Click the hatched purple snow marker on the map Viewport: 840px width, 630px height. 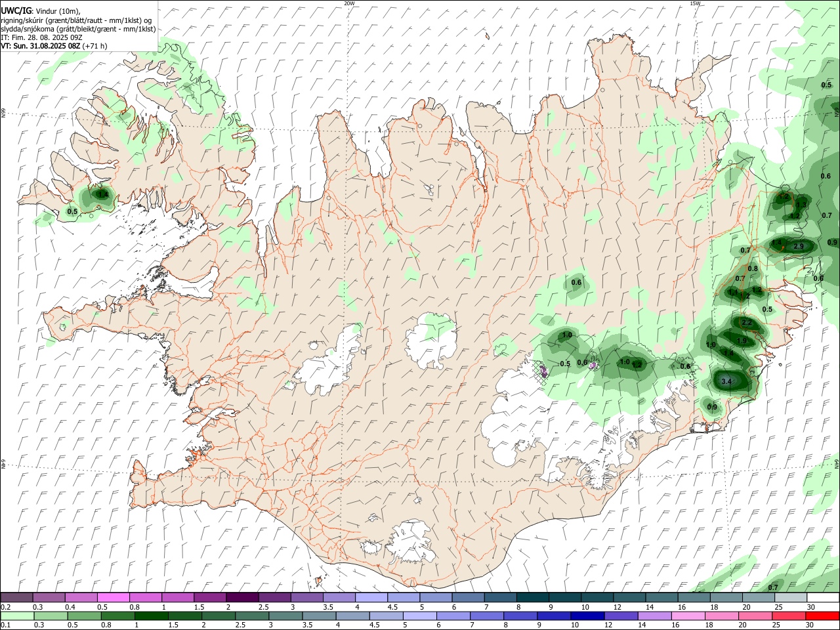[542, 372]
